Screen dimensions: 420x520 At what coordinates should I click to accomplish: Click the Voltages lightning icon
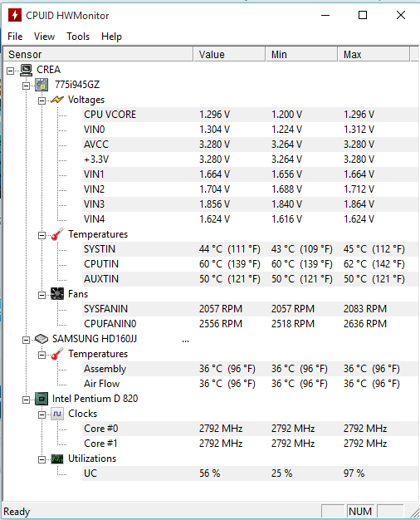pos(57,100)
